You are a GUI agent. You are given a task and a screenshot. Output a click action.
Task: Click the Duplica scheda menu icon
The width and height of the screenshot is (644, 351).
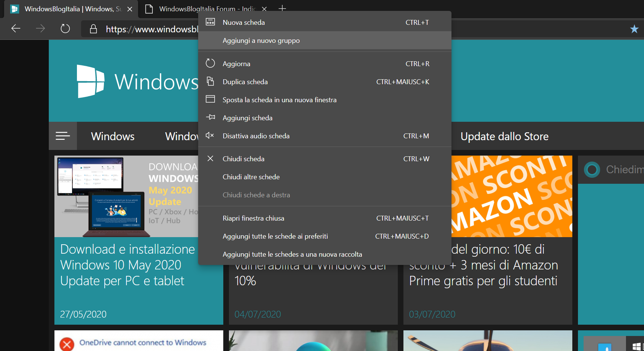point(211,81)
